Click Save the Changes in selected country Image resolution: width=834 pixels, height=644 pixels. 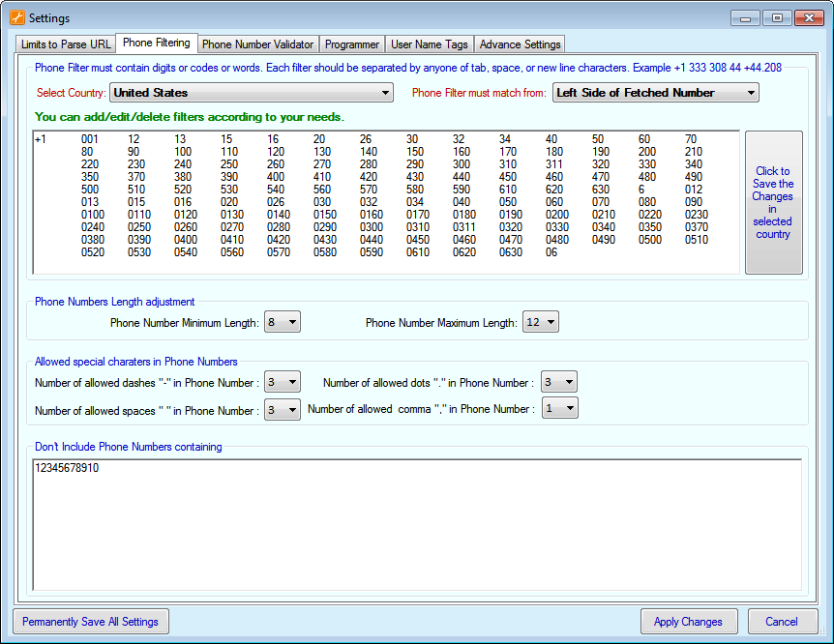773,203
